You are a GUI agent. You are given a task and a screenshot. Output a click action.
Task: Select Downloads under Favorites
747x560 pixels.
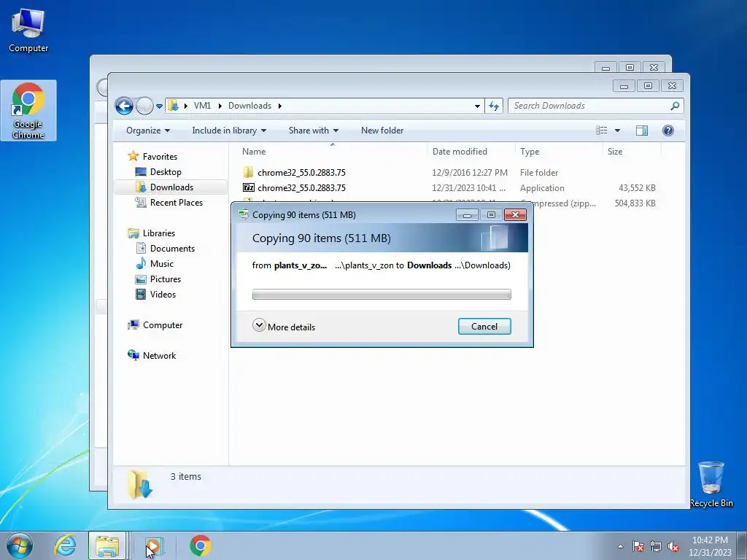click(x=171, y=187)
